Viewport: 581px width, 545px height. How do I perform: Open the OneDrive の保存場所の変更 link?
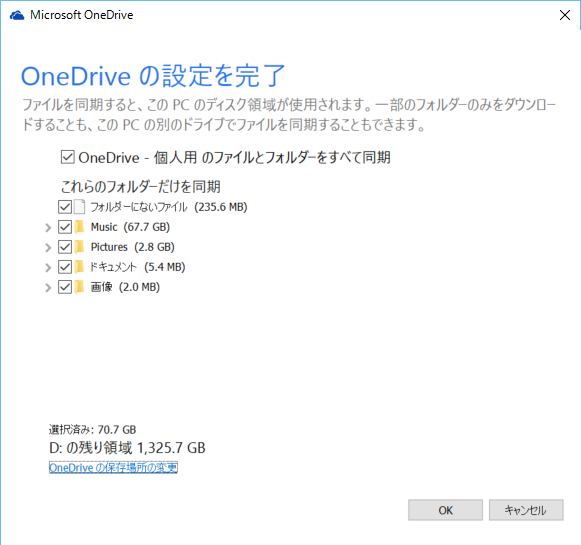click(113, 468)
